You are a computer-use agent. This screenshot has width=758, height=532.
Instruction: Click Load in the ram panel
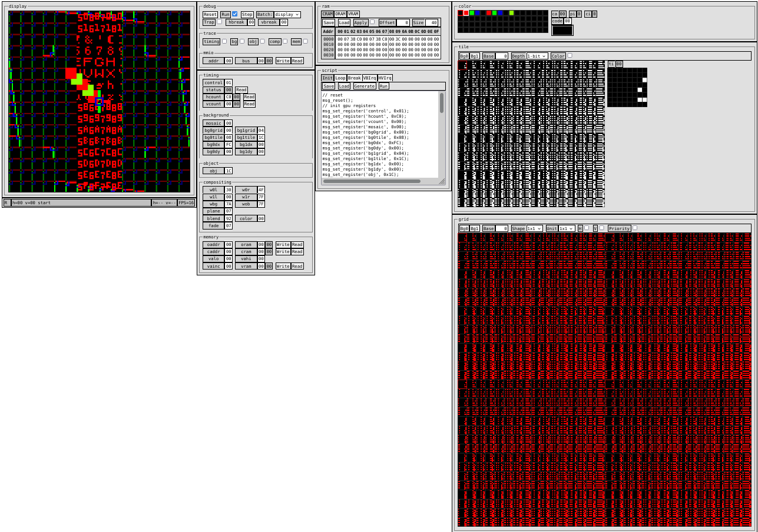click(345, 23)
